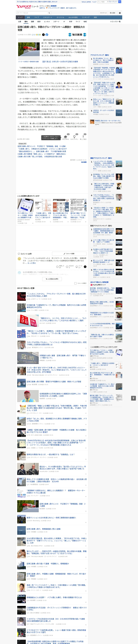Click the magnifier button beside the keyword search box

49,13
